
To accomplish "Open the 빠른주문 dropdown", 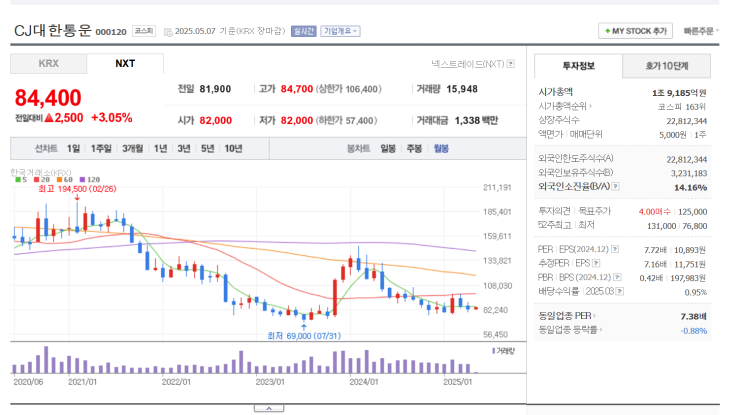I will click(x=701, y=31).
